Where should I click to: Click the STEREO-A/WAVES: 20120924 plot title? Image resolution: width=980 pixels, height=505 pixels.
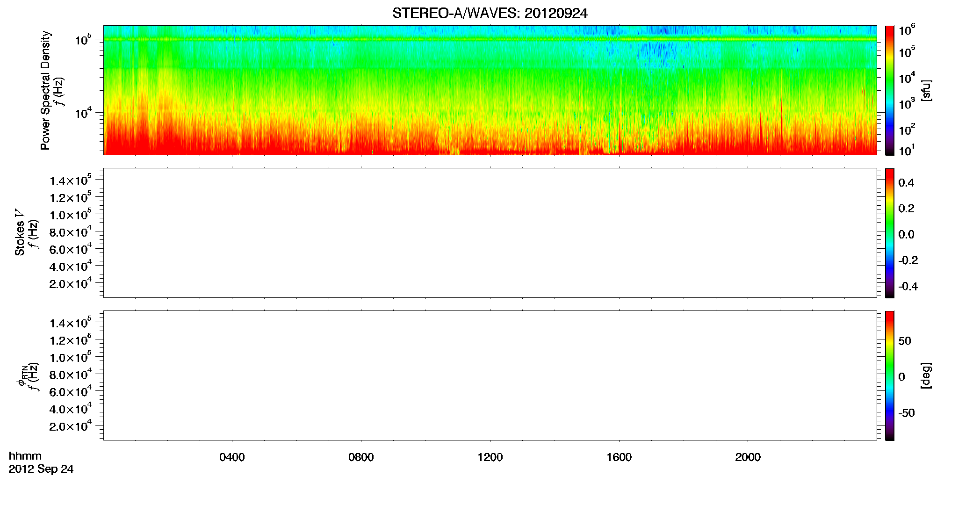coord(490,14)
